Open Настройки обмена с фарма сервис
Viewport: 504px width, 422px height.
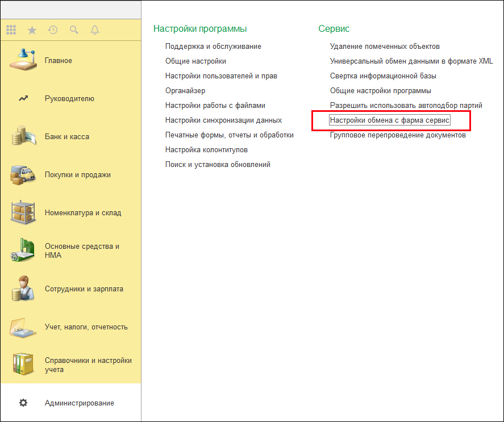390,120
